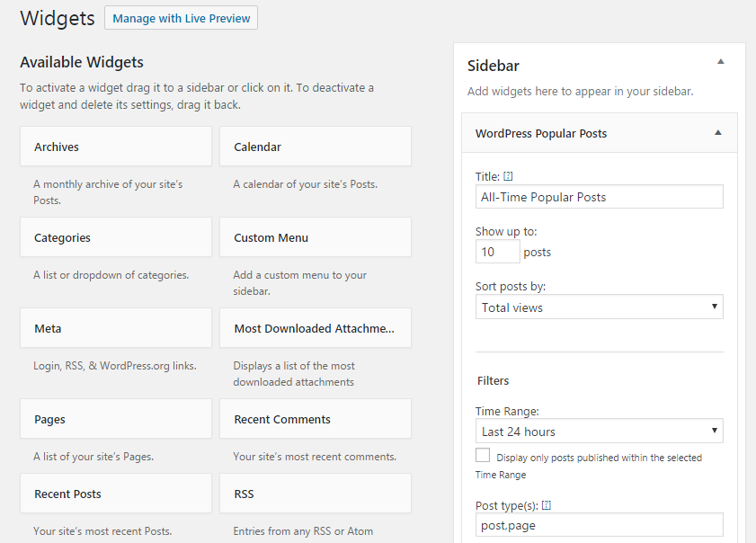Click the Title help icon
This screenshot has width=756, height=543.
(508, 176)
